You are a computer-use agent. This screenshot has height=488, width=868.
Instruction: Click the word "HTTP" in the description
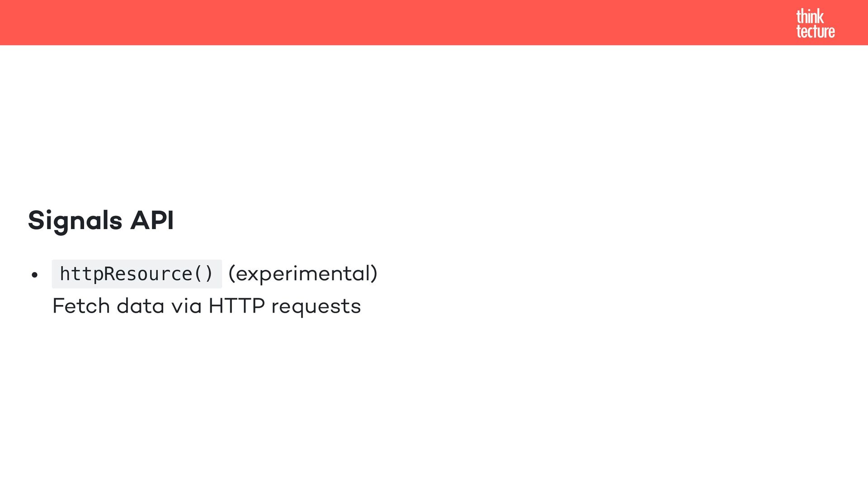(x=236, y=306)
